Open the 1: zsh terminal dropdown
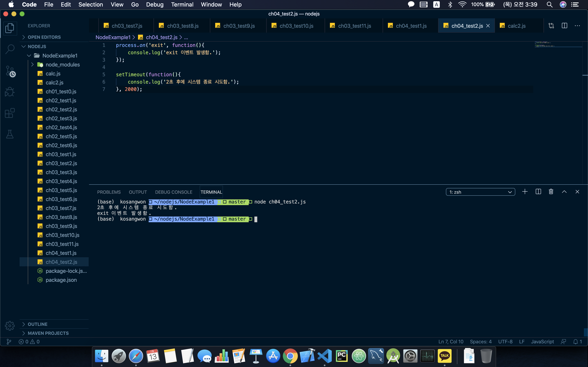 coord(480,192)
